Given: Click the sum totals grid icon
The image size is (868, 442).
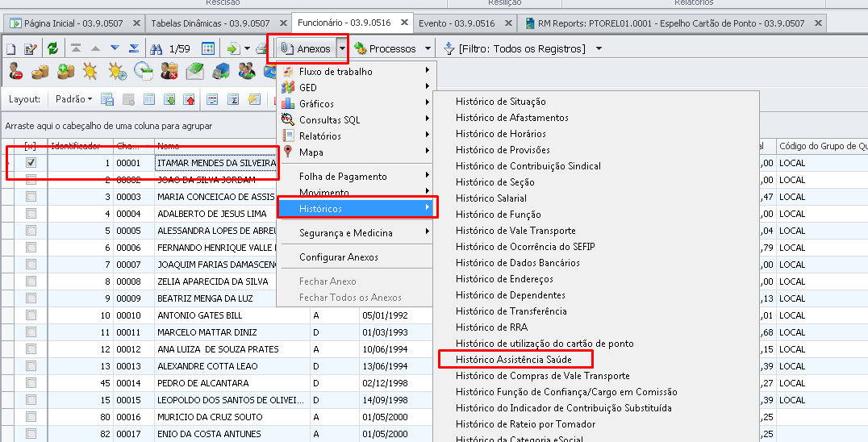Looking at the screenshot, I should click(x=233, y=99).
